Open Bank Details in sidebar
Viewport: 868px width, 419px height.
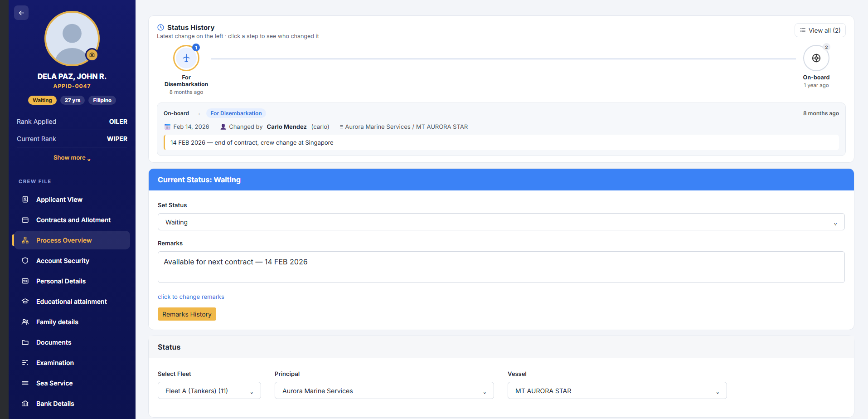[x=72, y=404]
